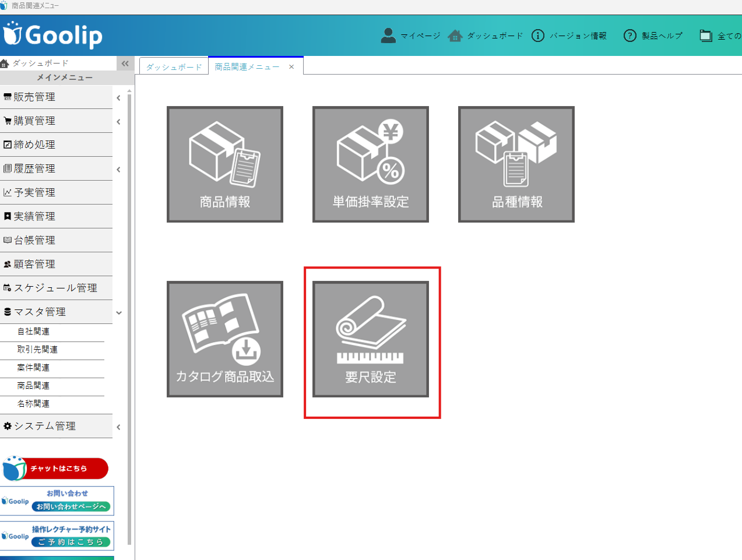The image size is (742, 560).
Task: Click the システム管理 gear icon
Action: (8, 427)
